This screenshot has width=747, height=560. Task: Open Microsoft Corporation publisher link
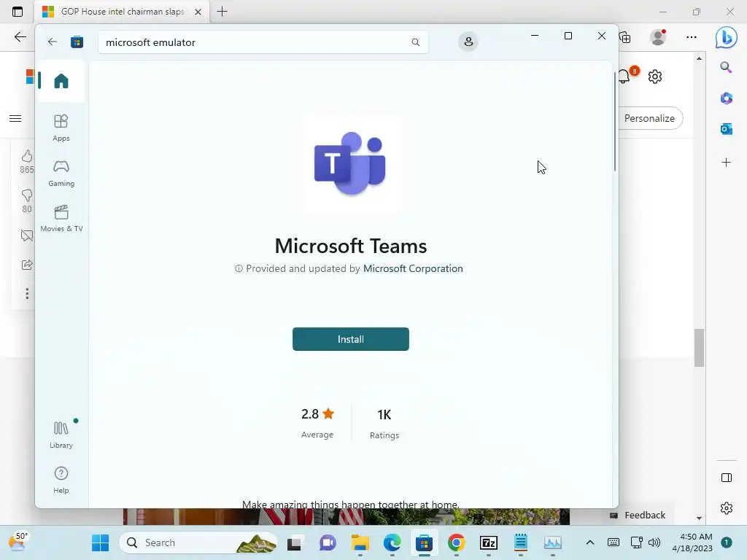[413, 268]
